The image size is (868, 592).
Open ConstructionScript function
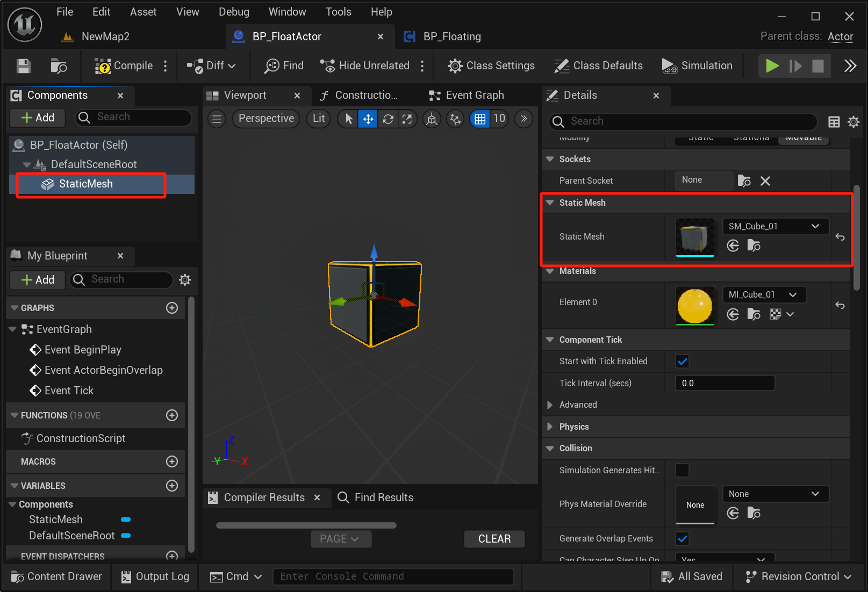(73, 438)
